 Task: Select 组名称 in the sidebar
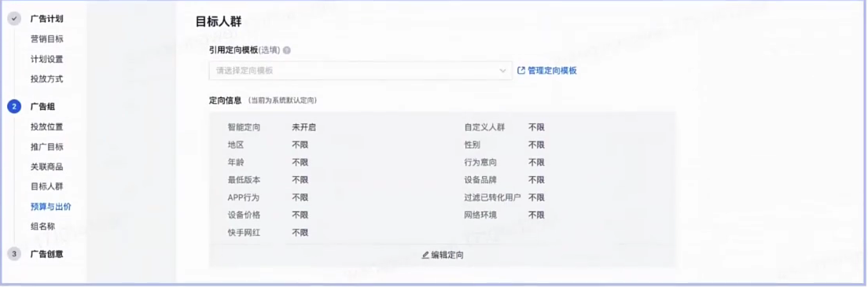click(42, 226)
